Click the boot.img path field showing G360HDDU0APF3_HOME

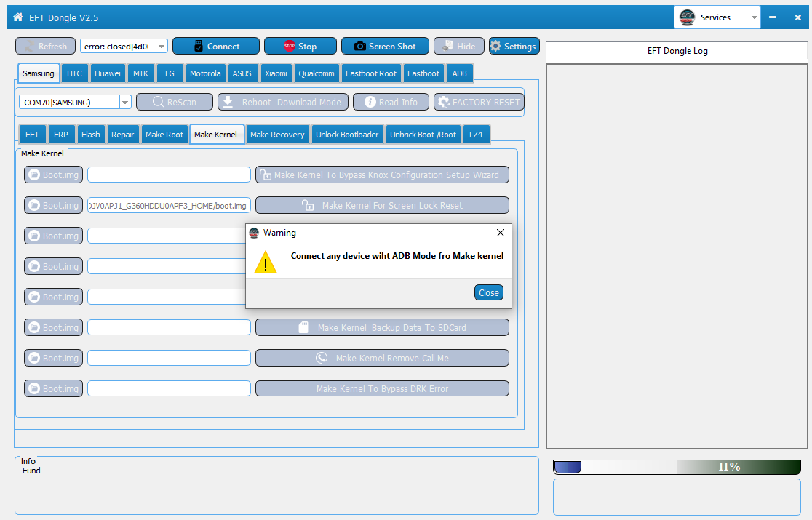169,205
